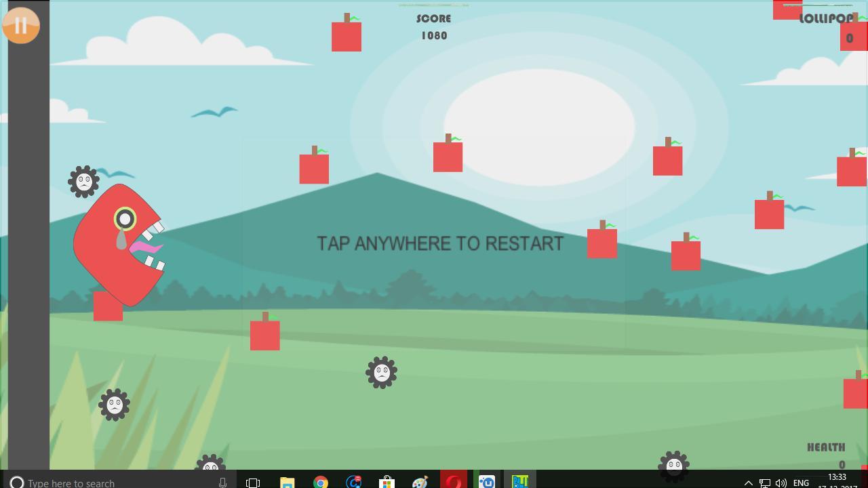Viewport: 868px width, 488px height.
Task: Click the HEALTH indicator label
Action: [826, 447]
